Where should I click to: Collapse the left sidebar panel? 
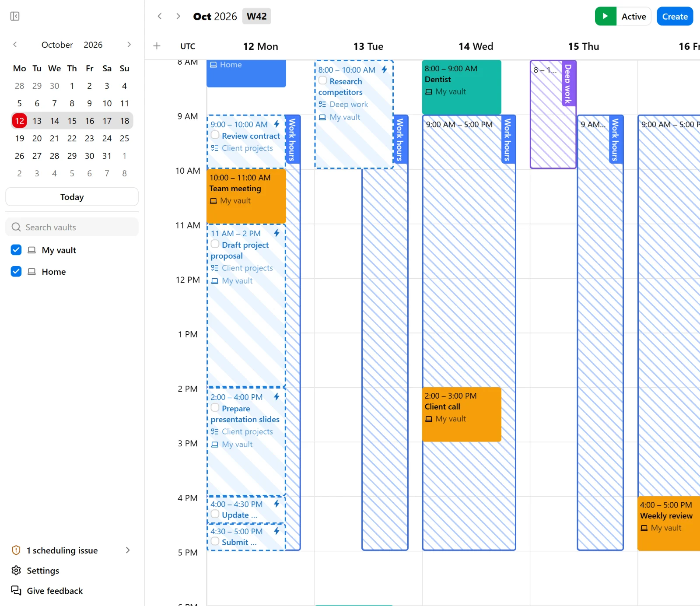coord(15,16)
